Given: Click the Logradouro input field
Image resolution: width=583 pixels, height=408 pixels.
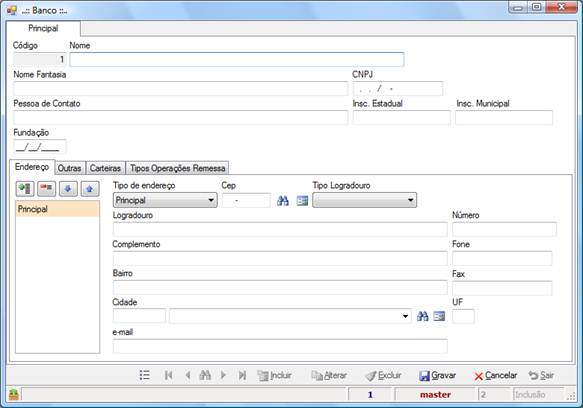Looking at the screenshot, I should click(280, 229).
